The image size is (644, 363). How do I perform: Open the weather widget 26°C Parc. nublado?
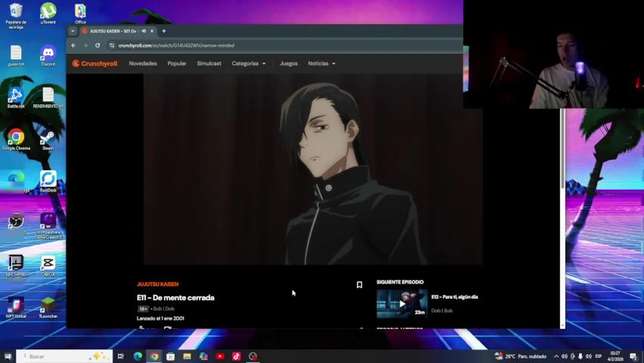click(x=521, y=356)
